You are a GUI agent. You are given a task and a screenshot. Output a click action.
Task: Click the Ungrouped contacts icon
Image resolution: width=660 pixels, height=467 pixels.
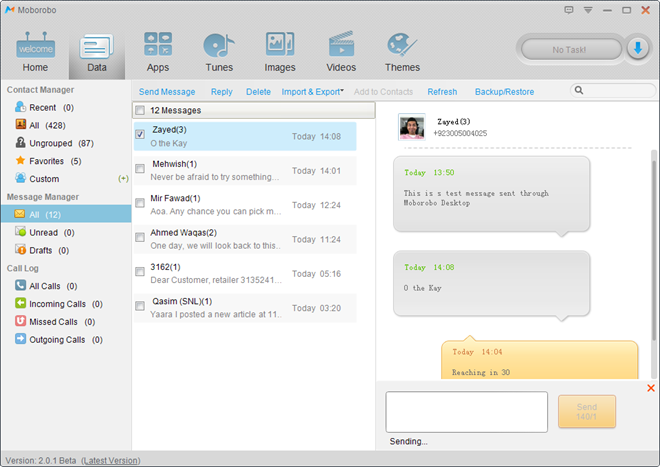pos(20,142)
